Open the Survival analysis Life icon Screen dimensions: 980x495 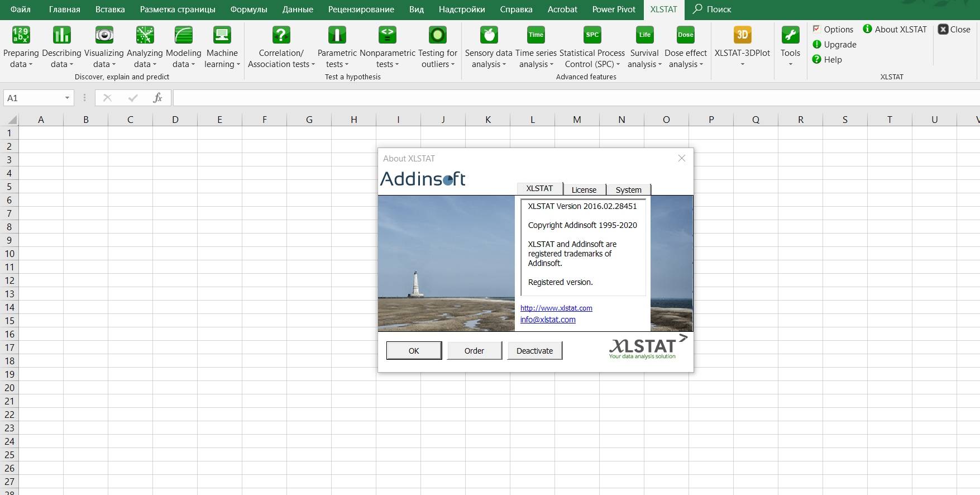click(645, 35)
